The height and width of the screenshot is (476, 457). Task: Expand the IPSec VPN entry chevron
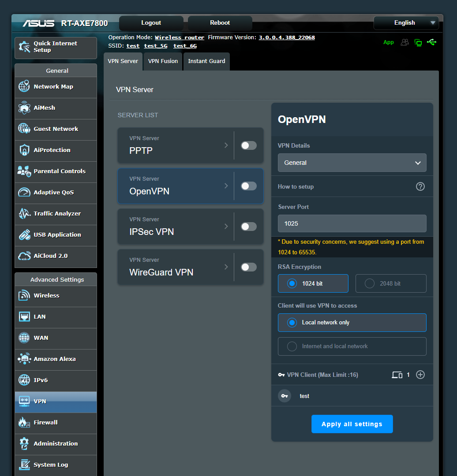pyautogui.click(x=226, y=226)
